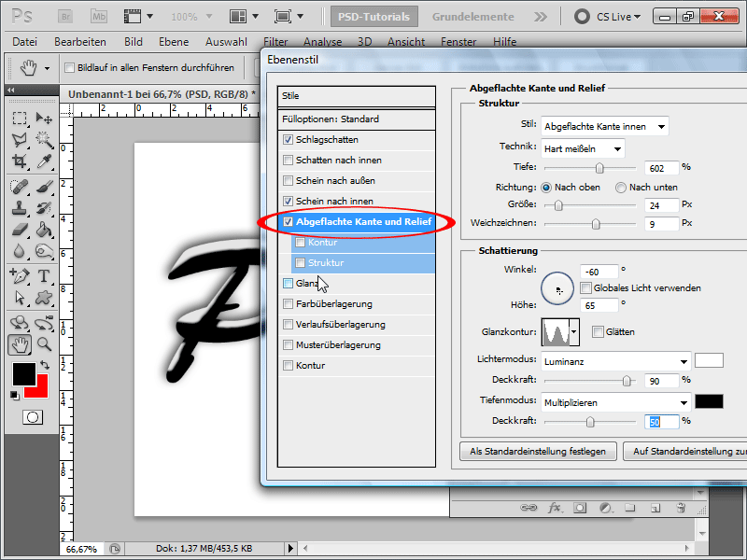Open the Tiefenmodus dropdown (Multiplizieren)
This screenshot has height=560, width=747.
[x=616, y=402]
